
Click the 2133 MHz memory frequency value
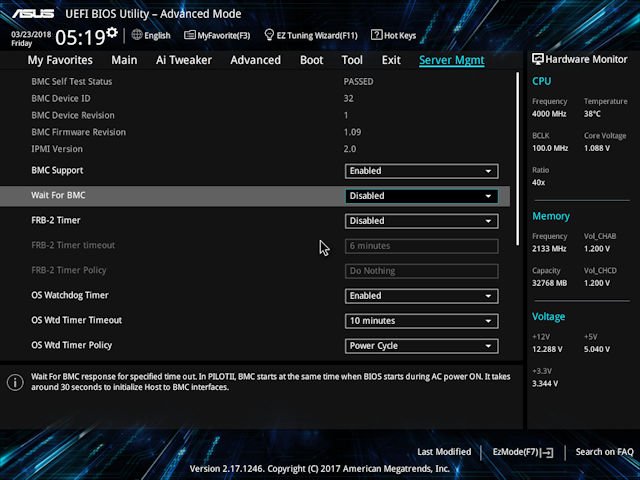(x=549, y=249)
